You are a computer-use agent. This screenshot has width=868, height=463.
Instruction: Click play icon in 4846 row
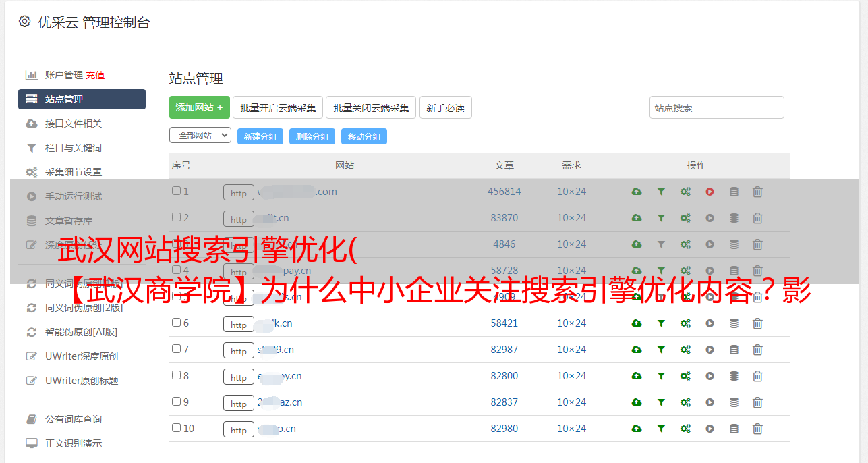point(710,244)
